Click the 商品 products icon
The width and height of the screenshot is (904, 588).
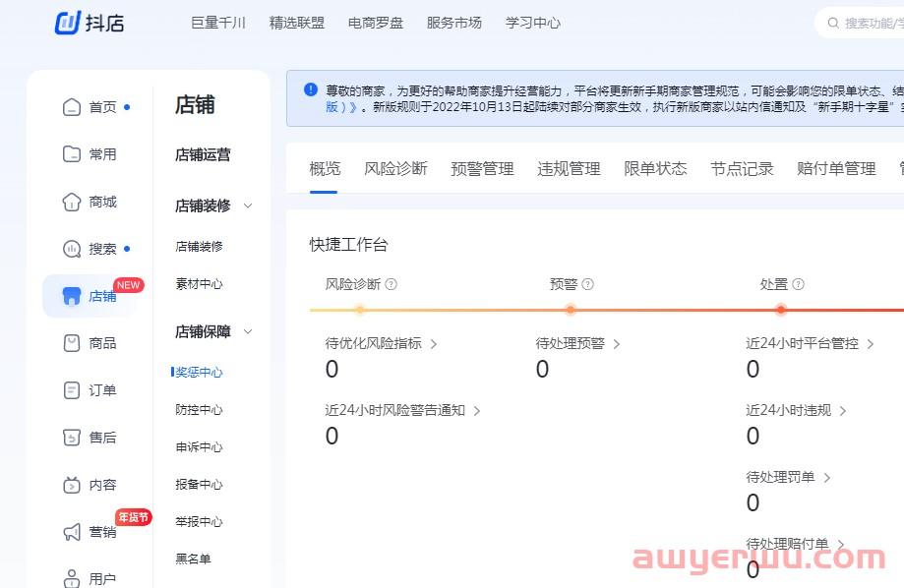tap(72, 343)
